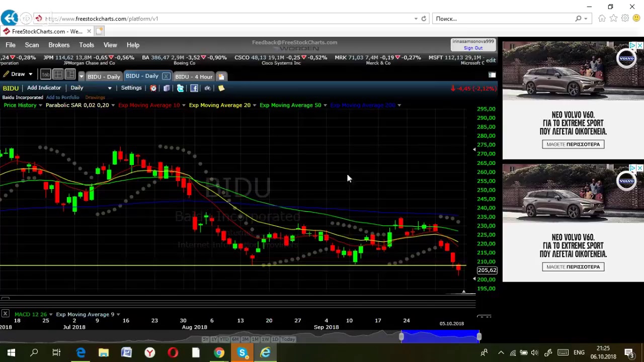Click Add to Portfolio link
This screenshot has height=362, width=644.
(x=62, y=97)
